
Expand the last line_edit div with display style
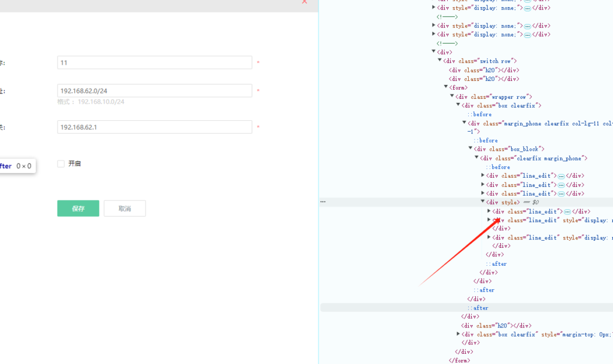point(489,237)
